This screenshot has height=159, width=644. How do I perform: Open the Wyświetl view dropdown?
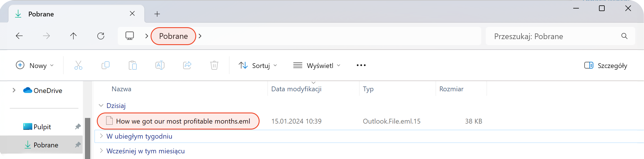[317, 65]
